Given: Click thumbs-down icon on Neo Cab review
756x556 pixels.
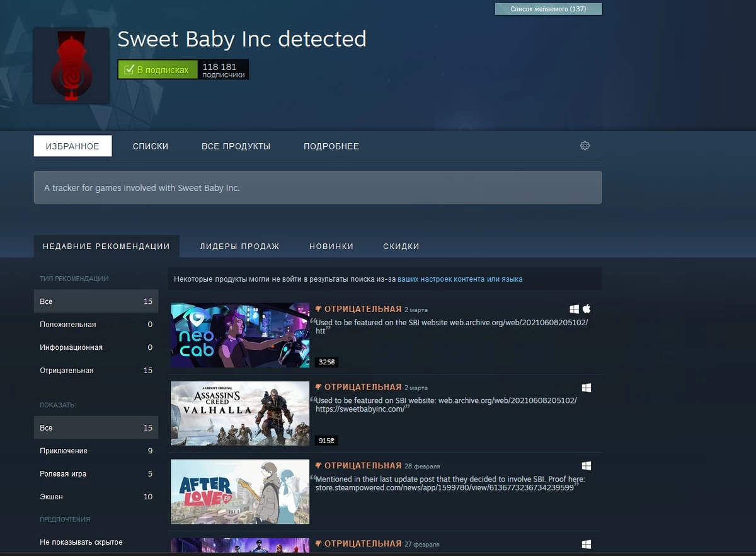Looking at the screenshot, I should click(x=319, y=309).
